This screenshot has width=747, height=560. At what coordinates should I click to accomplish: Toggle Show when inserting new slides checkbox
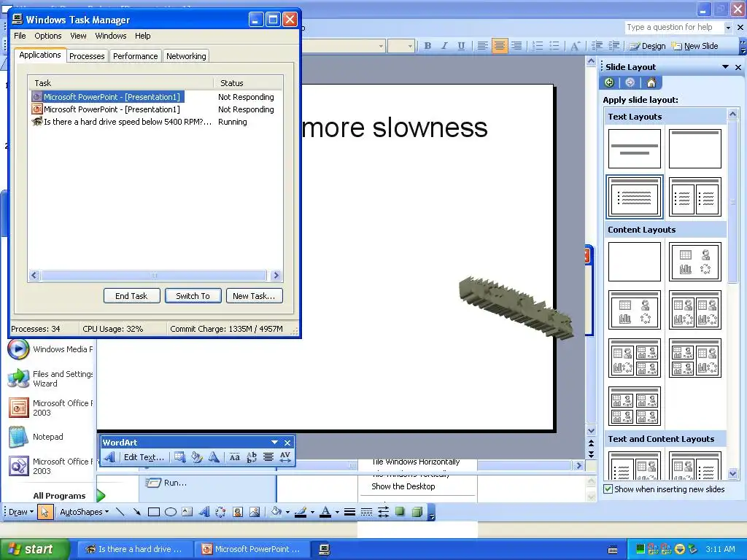608,489
